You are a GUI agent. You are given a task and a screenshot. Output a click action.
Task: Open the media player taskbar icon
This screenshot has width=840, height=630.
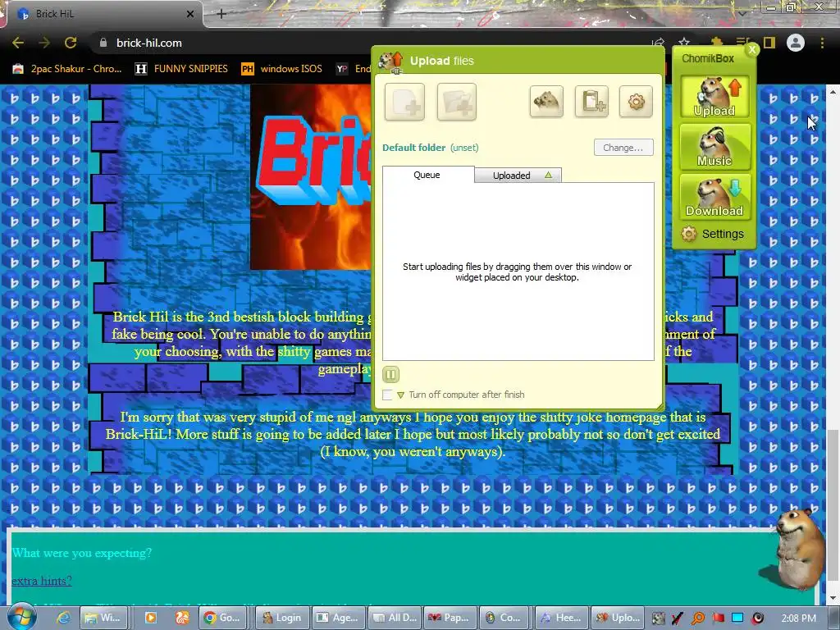tap(151, 618)
